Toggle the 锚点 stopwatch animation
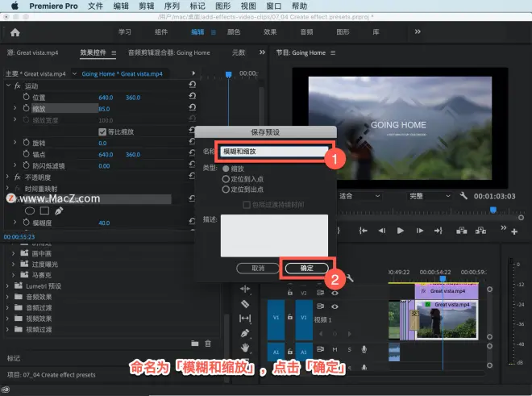This screenshot has height=396, width=532. click(x=26, y=154)
